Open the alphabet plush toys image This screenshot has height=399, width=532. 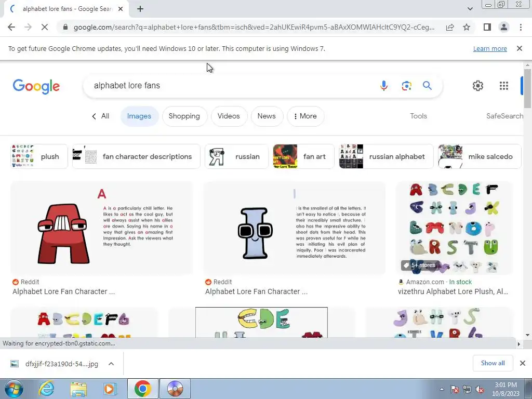coord(454,228)
